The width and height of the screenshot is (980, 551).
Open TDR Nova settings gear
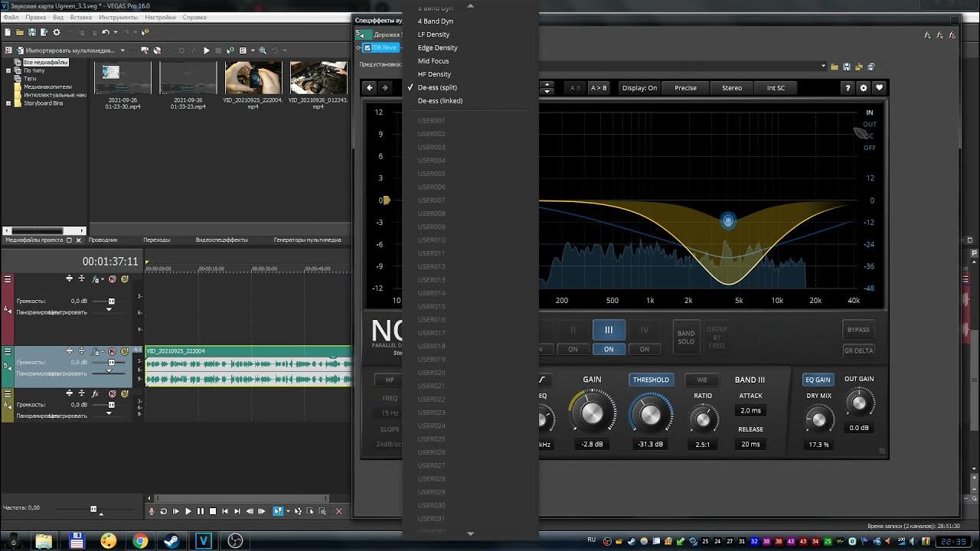864,88
